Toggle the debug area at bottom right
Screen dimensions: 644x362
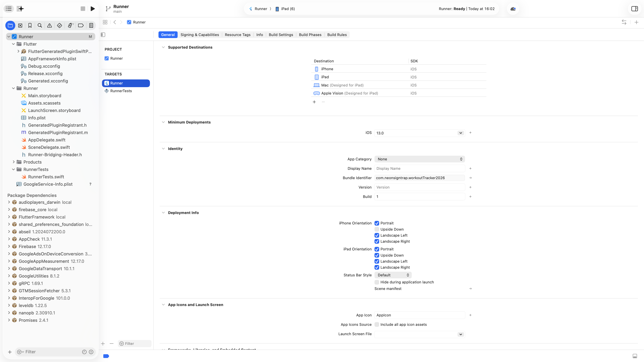pos(635,356)
